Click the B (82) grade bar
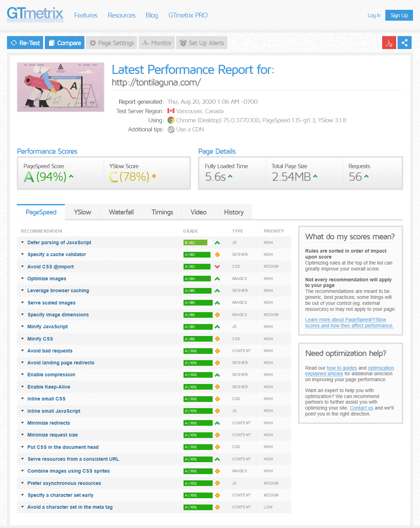The width and height of the screenshot is (420, 528). (x=195, y=242)
